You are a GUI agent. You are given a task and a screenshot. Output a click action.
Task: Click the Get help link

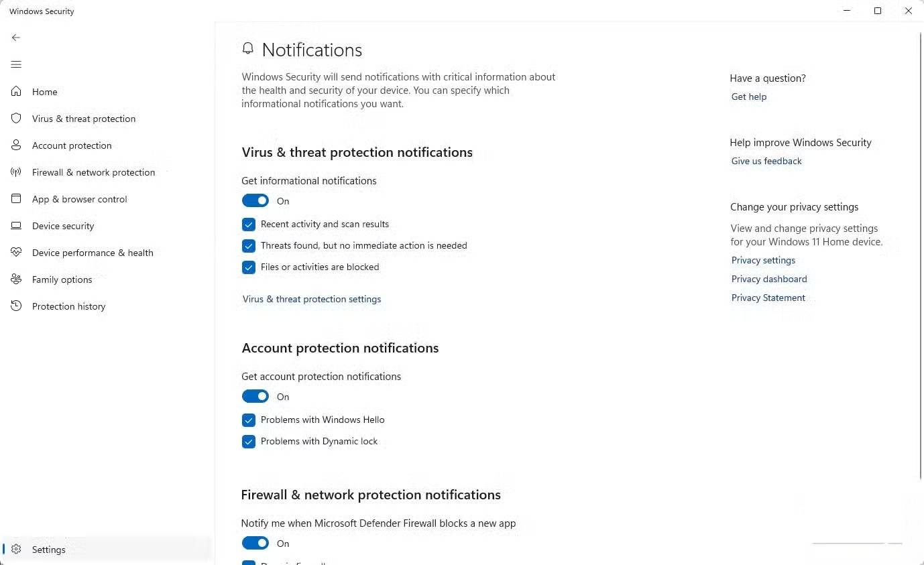[x=749, y=97]
